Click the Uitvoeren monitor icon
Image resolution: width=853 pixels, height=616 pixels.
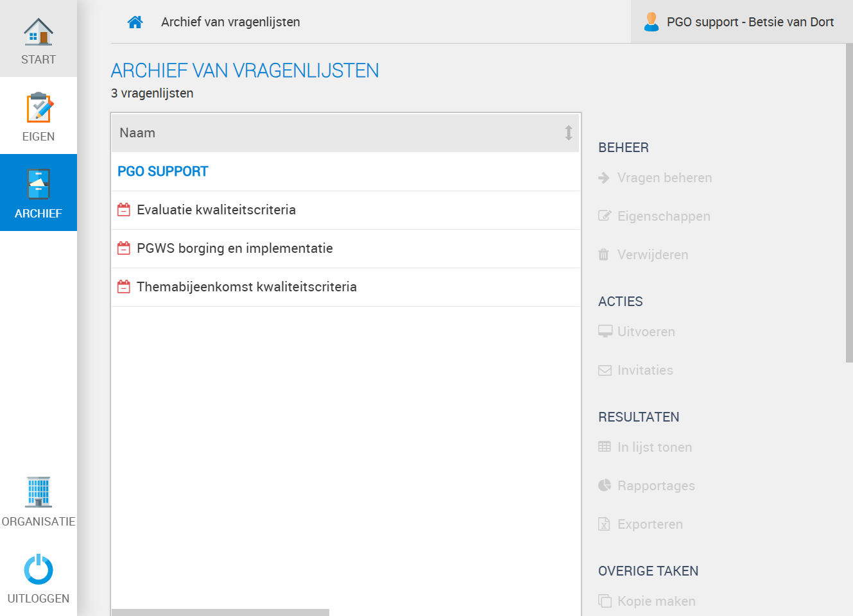pyautogui.click(x=605, y=331)
